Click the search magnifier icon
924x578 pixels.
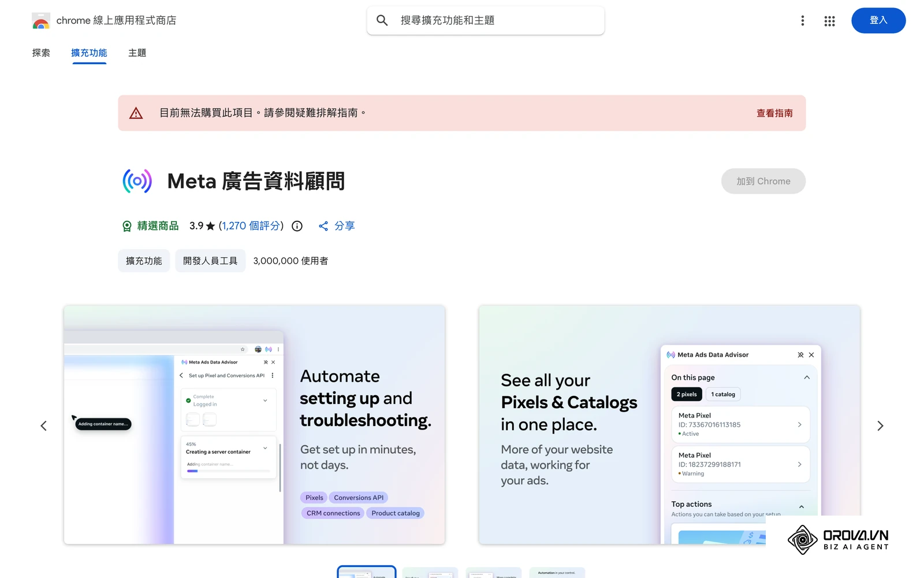click(382, 20)
